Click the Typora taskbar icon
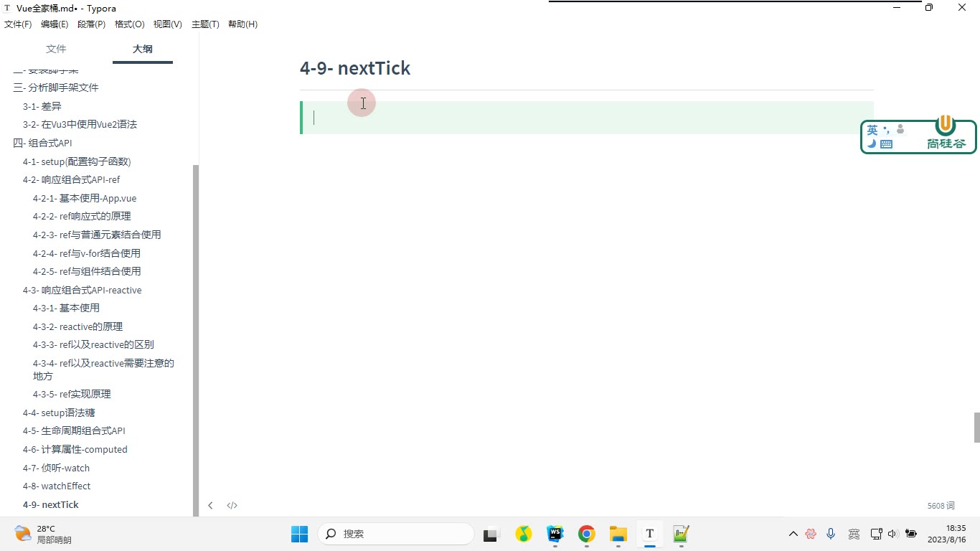Screen dimensions: 980x551 click(649, 534)
